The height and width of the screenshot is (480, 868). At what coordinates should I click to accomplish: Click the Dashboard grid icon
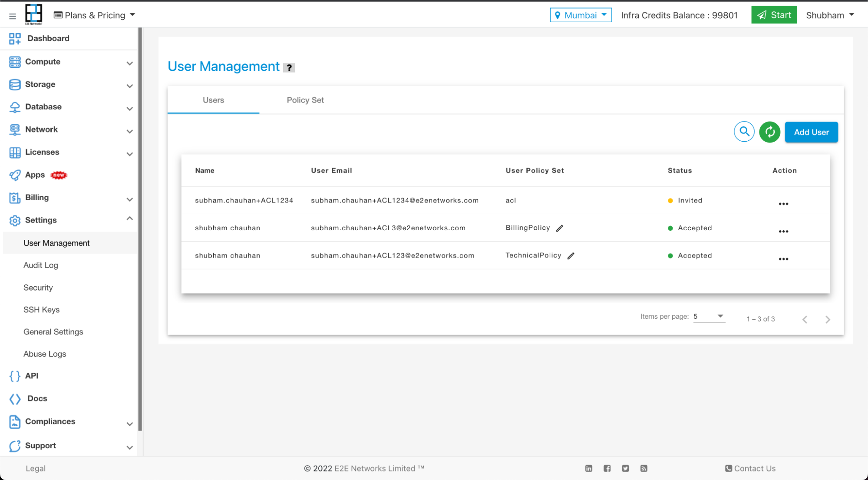pos(15,39)
